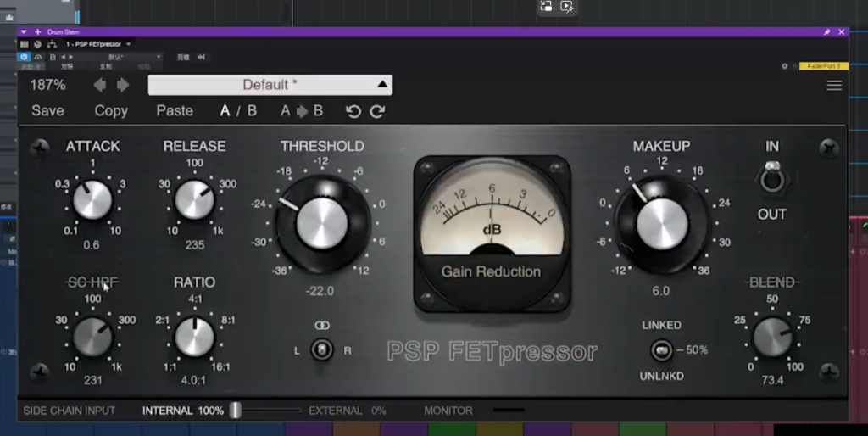This screenshot has height=436, width=868.
Task: Open the gear settings near FaderPort
Action: 784,66
